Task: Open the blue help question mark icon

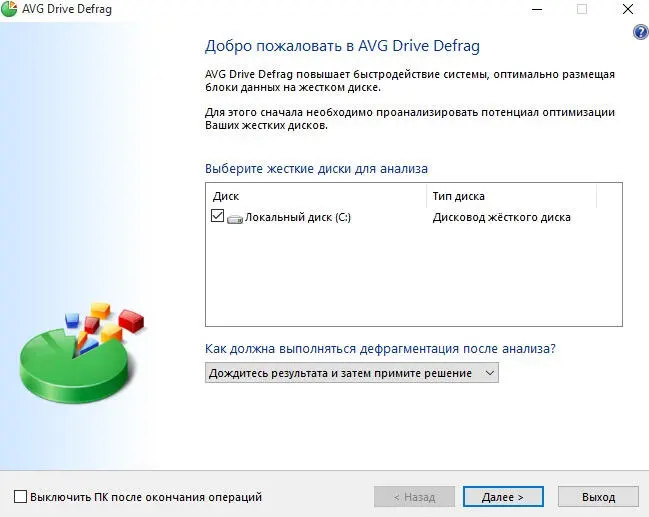Action: click(x=641, y=32)
